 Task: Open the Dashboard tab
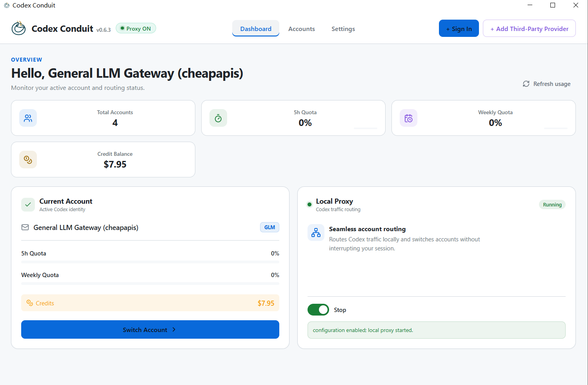coord(256,29)
